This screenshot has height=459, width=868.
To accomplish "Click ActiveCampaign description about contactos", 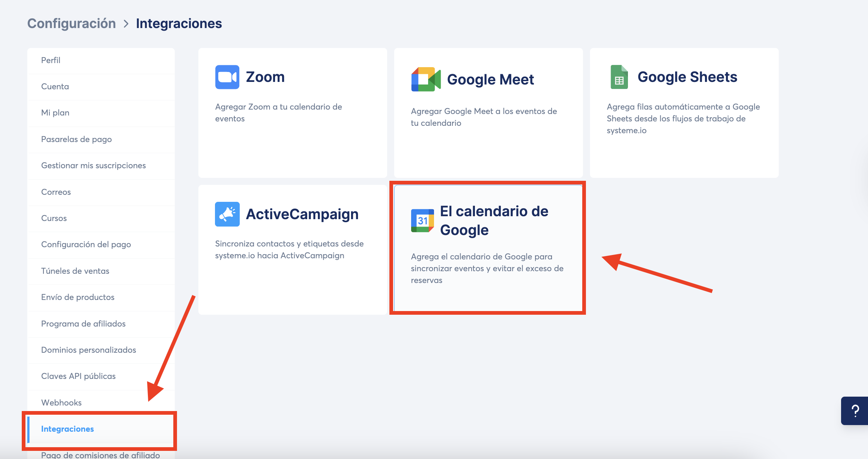I will (289, 249).
